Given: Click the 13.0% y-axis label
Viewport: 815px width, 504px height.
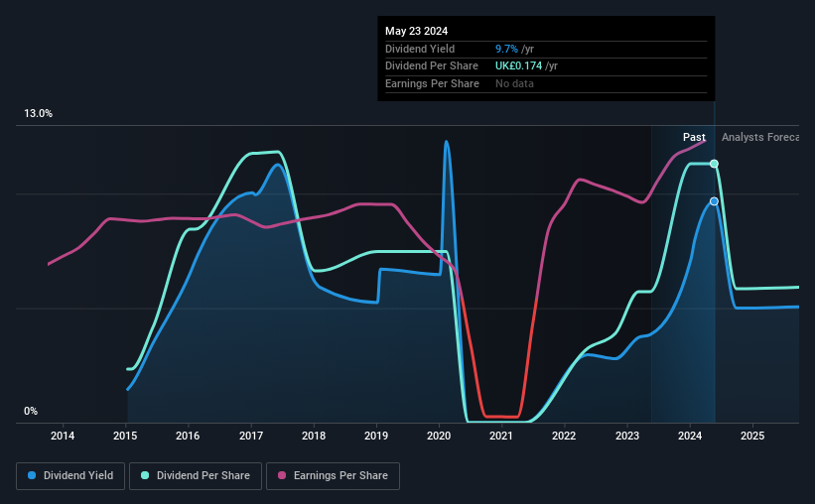Looking at the screenshot, I should click(x=38, y=114).
